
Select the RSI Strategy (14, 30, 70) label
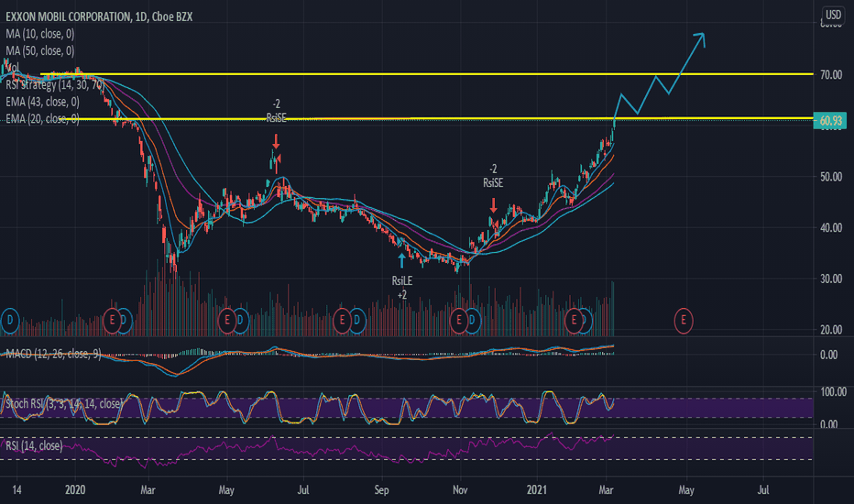coord(54,85)
